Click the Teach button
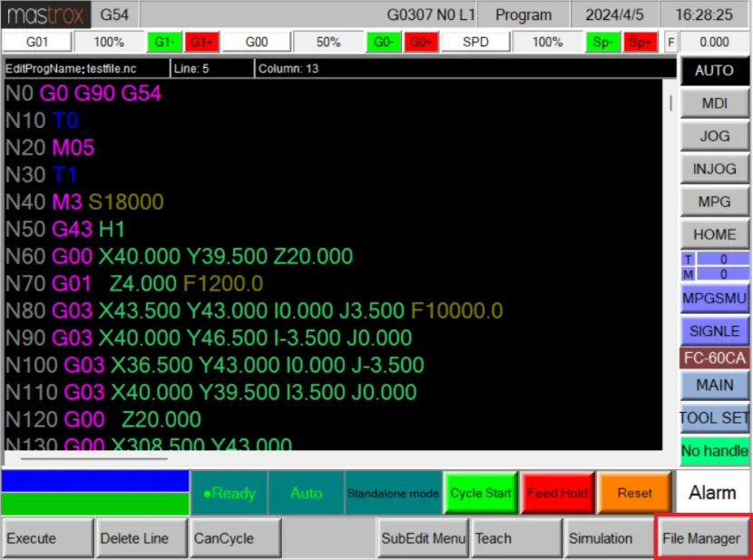The width and height of the screenshot is (753, 560). 517,538
